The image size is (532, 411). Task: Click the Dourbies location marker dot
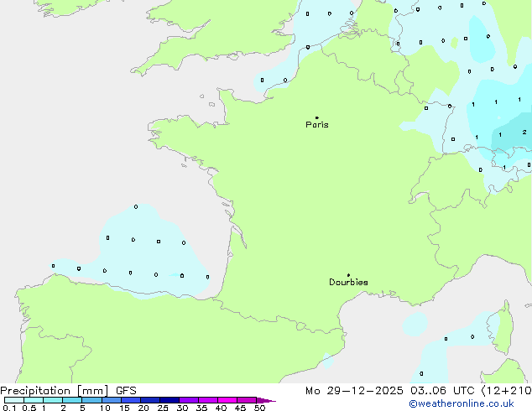coord(348,275)
